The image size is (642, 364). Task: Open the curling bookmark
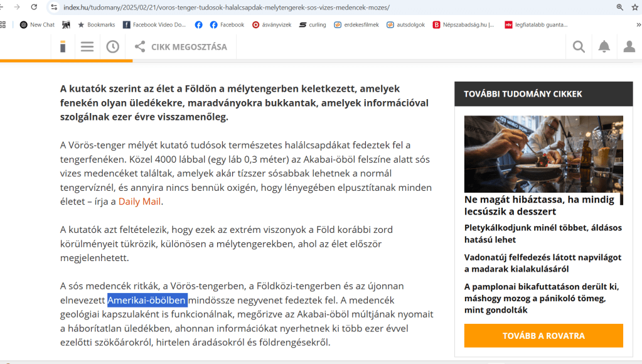tap(313, 25)
